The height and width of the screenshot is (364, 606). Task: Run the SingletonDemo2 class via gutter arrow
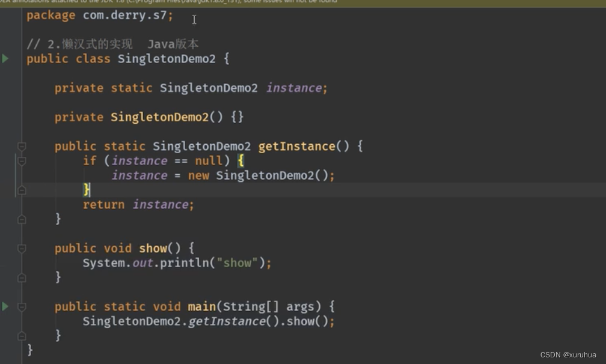[5, 59]
